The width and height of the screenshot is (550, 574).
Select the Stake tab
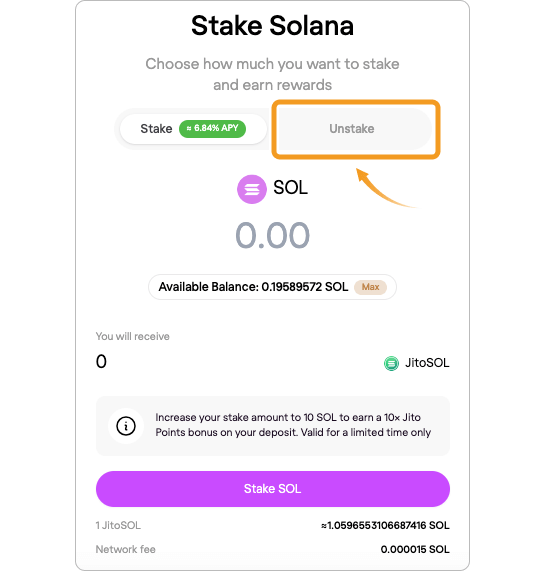pos(193,129)
